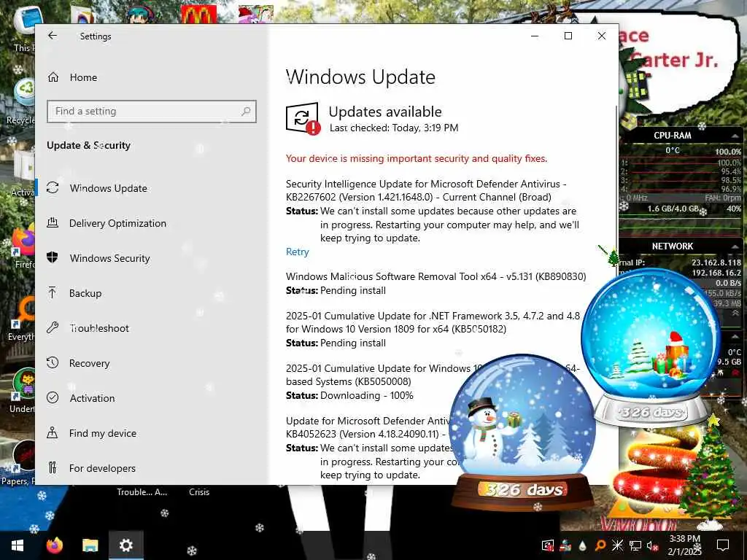Click the snowflake tray icon
Viewport: 747px width, 560px height.
click(617, 545)
